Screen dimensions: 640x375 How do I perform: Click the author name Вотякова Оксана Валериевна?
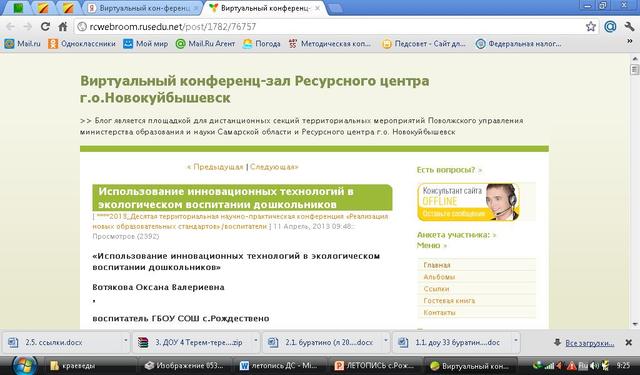(x=158, y=287)
